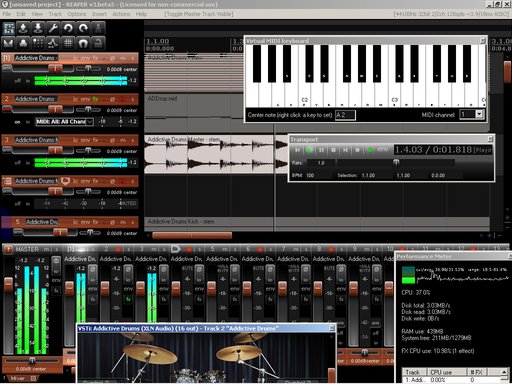512x384 pixels.
Task: Click the pan knob on track 3
Action: point(88,150)
